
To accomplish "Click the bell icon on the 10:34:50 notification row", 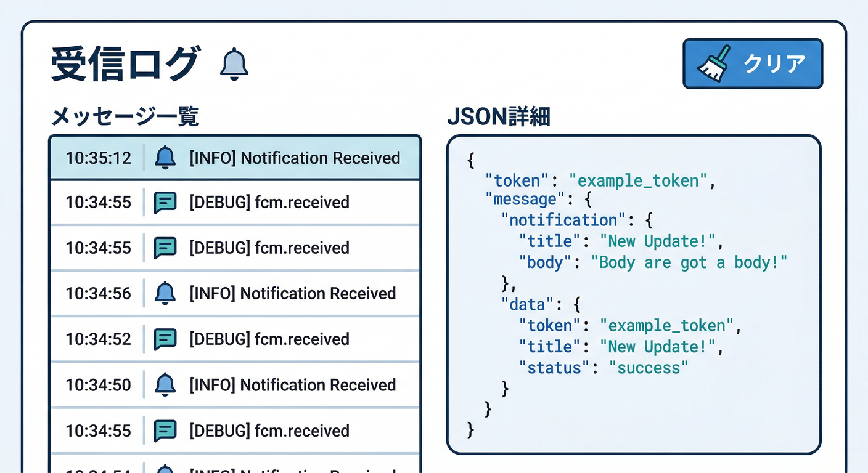I will click(165, 384).
